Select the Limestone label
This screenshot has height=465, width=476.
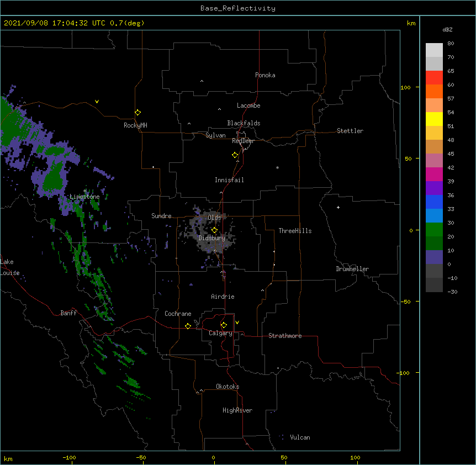coord(84,197)
